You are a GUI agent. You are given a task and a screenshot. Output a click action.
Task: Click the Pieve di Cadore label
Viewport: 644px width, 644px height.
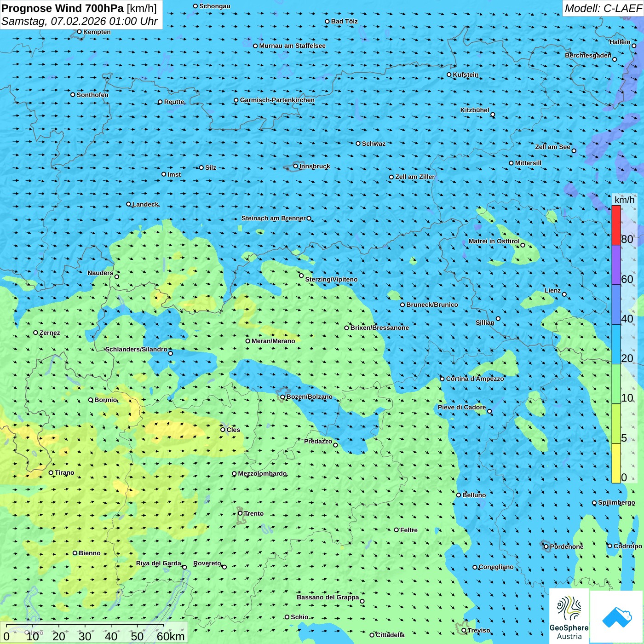[x=462, y=407]
